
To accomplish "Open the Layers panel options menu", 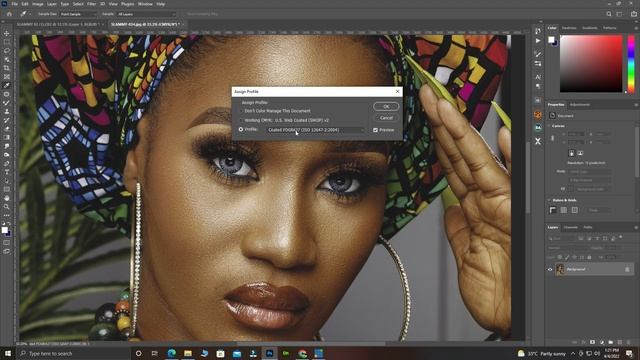I will pos(636,227).
